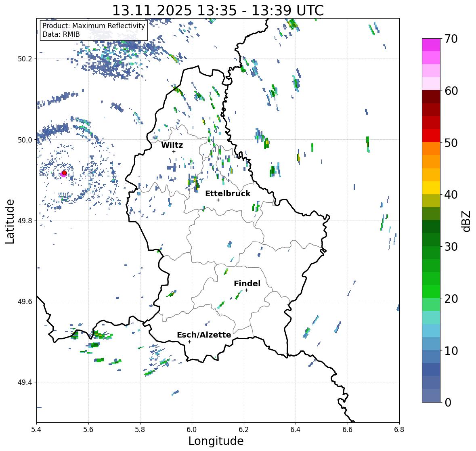
Task: Click the dBZ colorbar axis label
Action: pyautogui.click(x=466, y=221)
